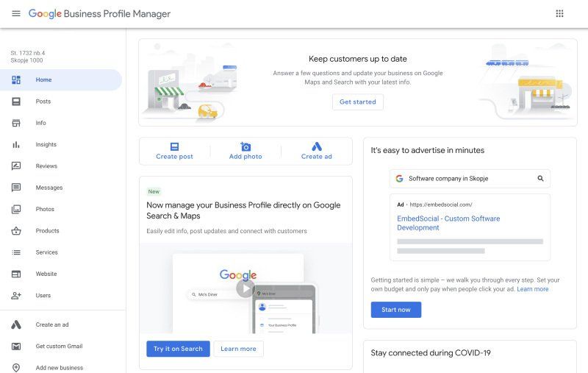Click the Reviews sidebar icon
The width and height of the screenshot is (588, 373).
coord(16,166)
